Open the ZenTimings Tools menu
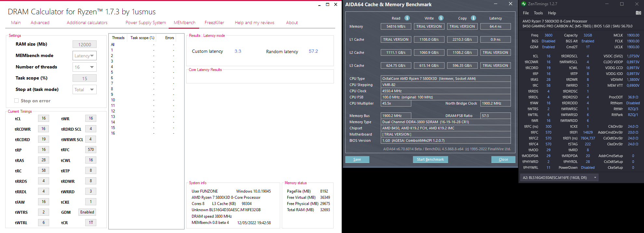644x233 pixels. tap(538, 13)
